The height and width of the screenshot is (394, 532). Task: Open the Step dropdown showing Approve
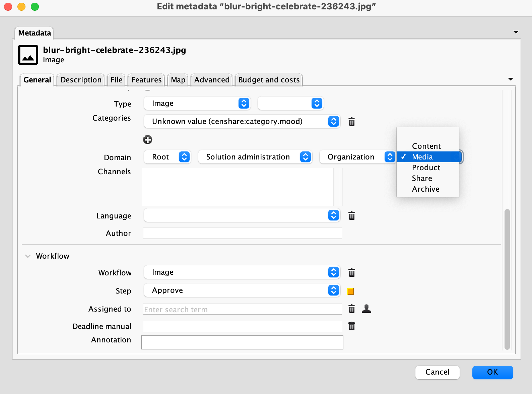242,290
